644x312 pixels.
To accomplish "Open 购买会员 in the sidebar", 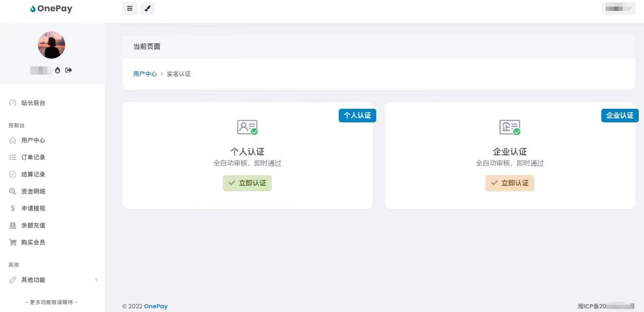I will [33, 242].
